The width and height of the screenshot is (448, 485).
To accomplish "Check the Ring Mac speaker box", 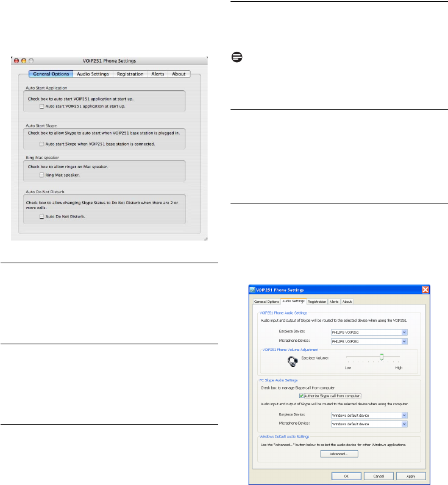I will pos(42,175).
